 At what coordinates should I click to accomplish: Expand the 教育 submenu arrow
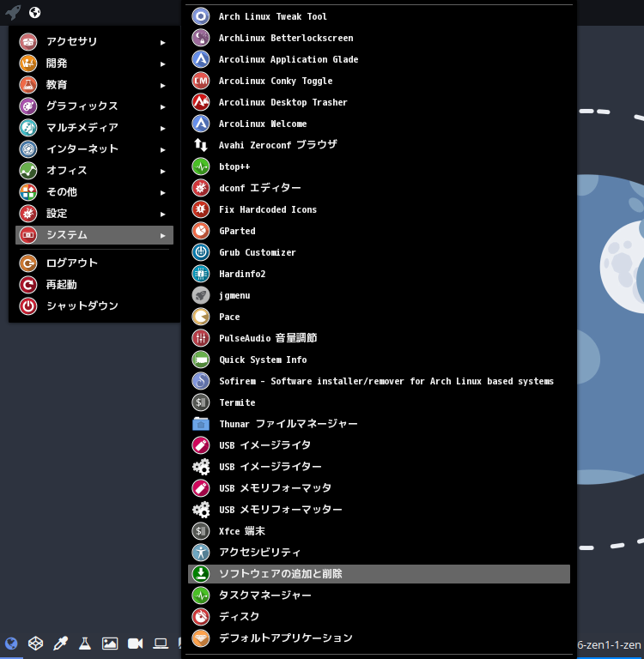(163, 85)
